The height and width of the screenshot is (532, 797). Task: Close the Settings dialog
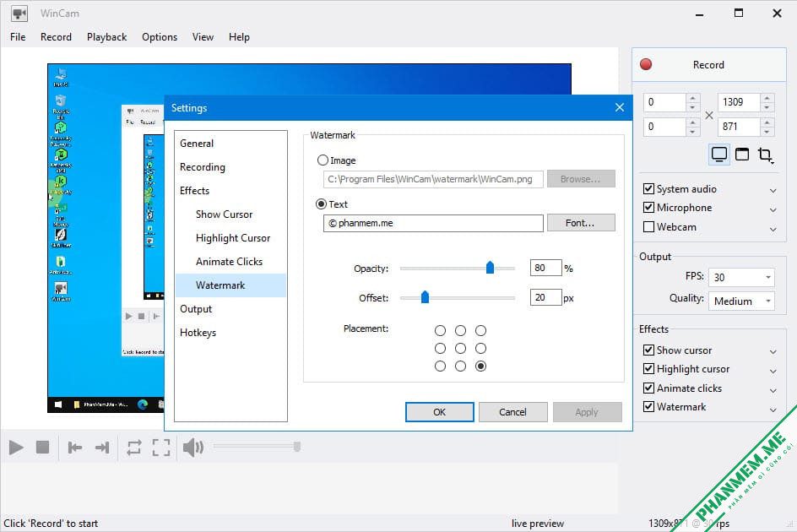[x=620, y=107]
